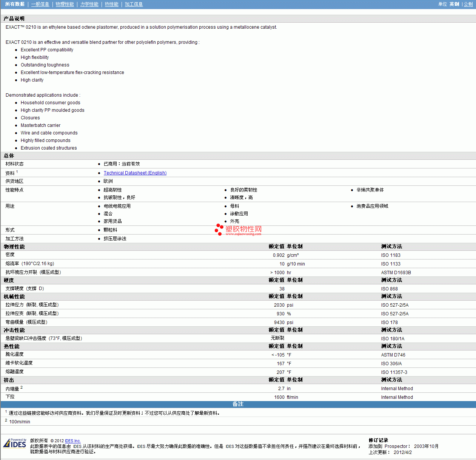Viewport: 476px width, 460px height.
Task: Click the 电线电缆应用 use entry
Action: click(117, 206)
